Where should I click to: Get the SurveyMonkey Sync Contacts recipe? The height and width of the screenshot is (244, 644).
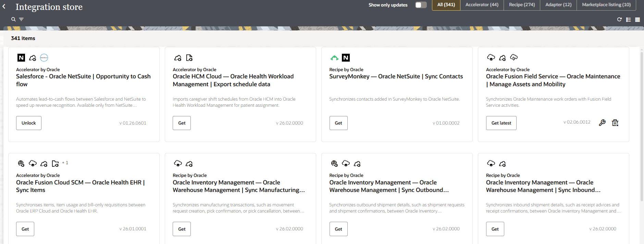(x=338, y=123)
